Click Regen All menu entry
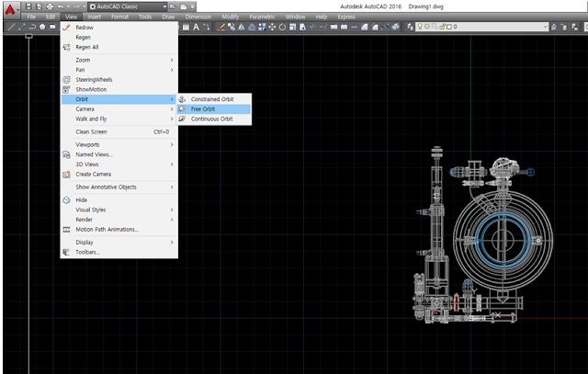This screenshot has width=588, height=374. coord(119,47)
